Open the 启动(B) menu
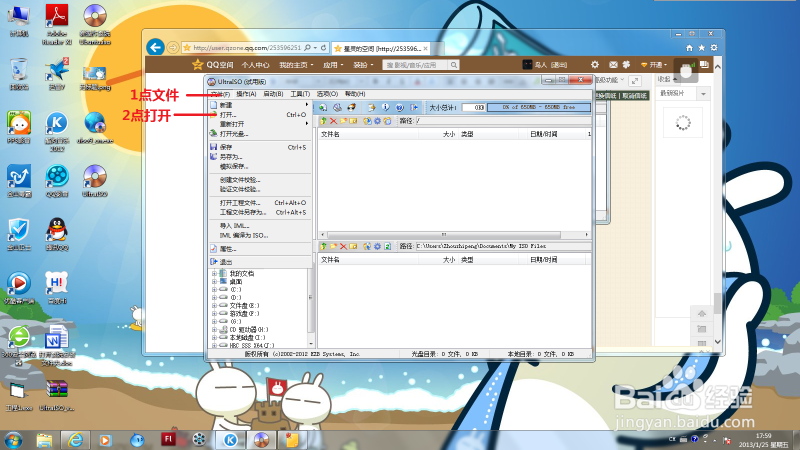This screenshot has width=800, height=450. (x=273, y=94)
